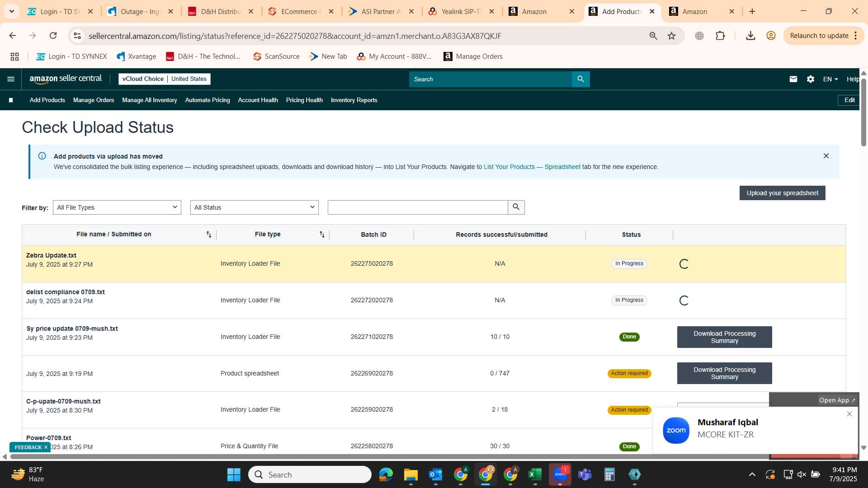
Task: Open Chrome menu three dots
Action: click(856, 36)
